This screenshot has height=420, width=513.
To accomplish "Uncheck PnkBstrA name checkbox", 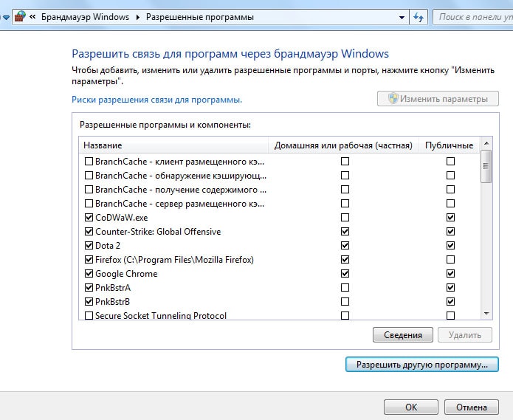I will 89,287.
